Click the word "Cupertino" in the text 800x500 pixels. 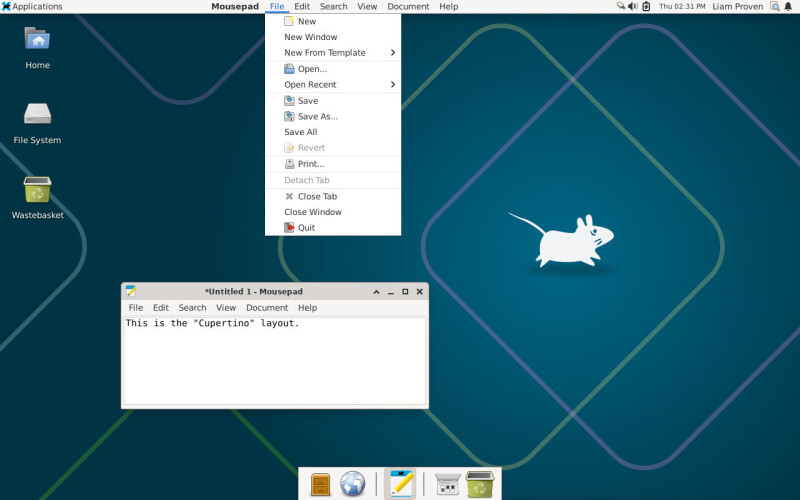223,323
